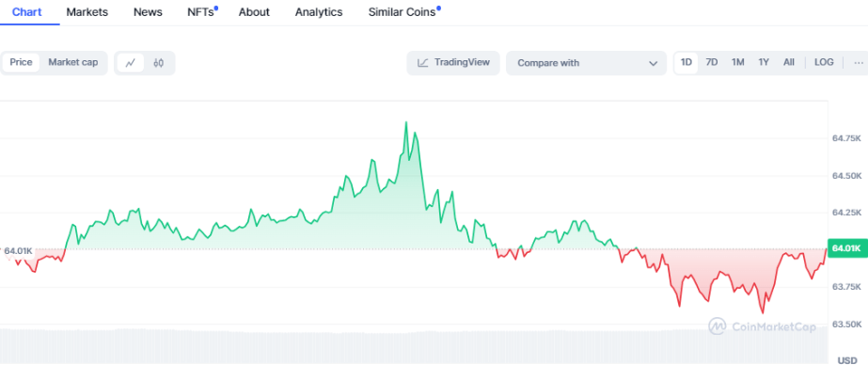Viewport: 868px width, 365px height.
Task: View the Similar Coins tab
Action: coord(402,12)
